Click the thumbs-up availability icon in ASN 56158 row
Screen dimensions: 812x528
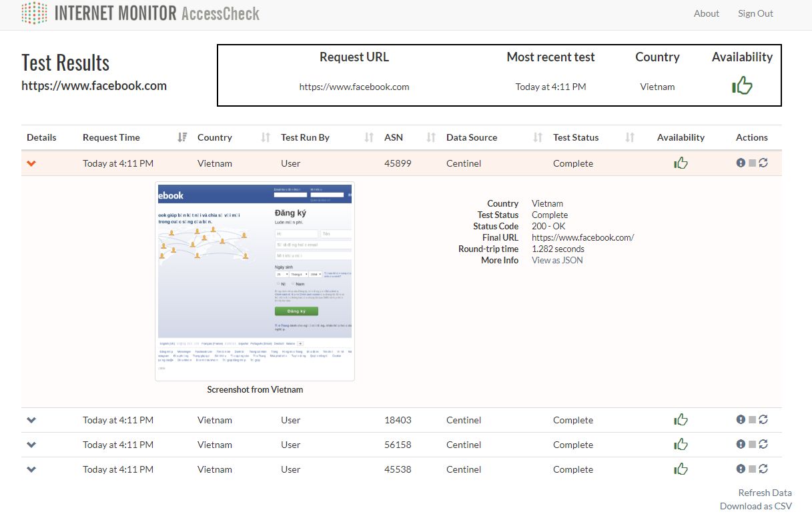pyautogui.click(x=681, y=445)
